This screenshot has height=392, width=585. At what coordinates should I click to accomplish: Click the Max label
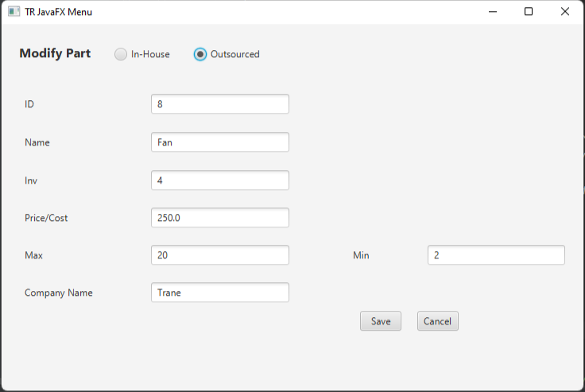pyautogui.click(x=33, y=255)
